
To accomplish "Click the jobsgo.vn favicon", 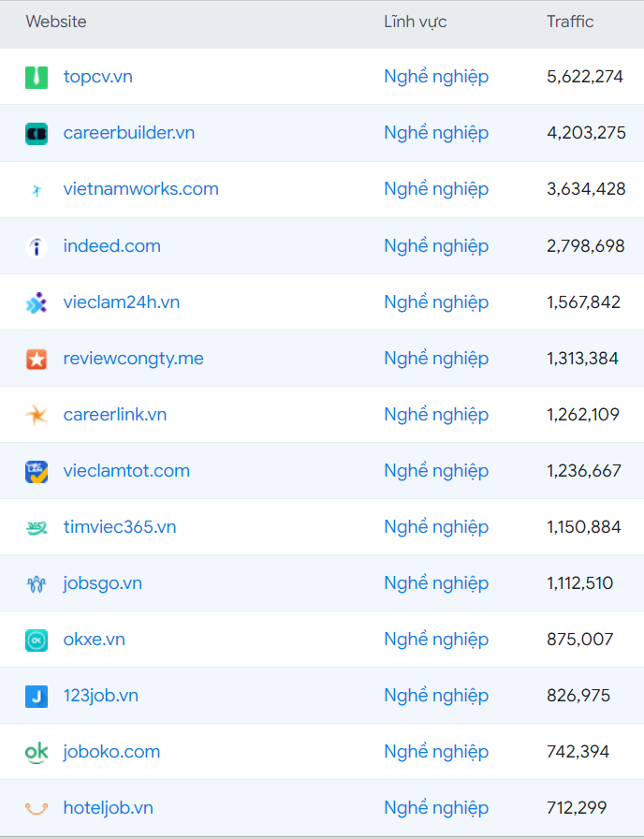I will (x=37, y=583).
